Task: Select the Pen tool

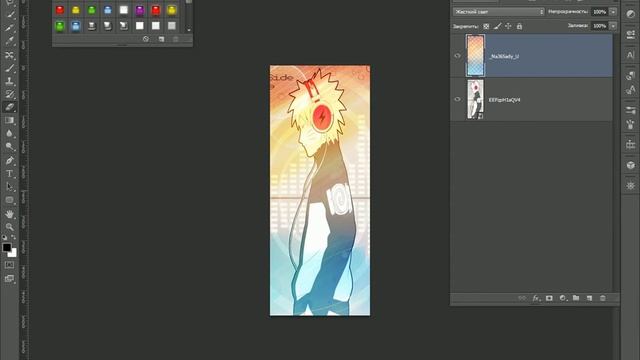Action: coord(9,160)
